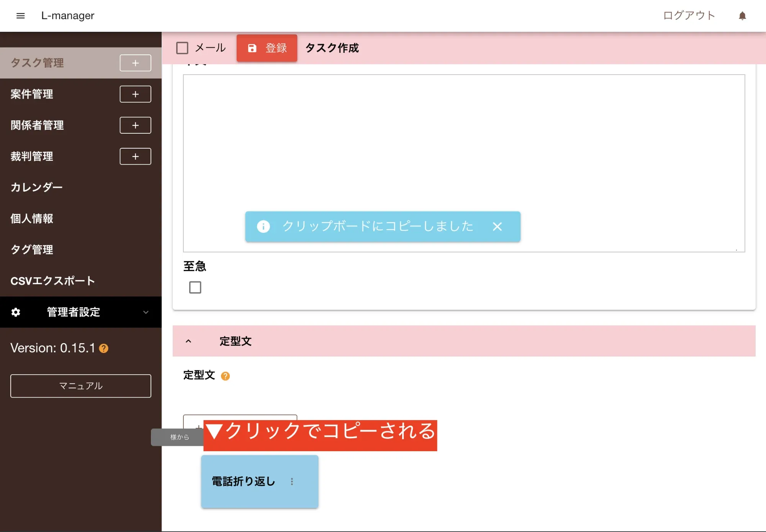
Task: Open 定型文 help question mark icon
Action: click(225, 376)
